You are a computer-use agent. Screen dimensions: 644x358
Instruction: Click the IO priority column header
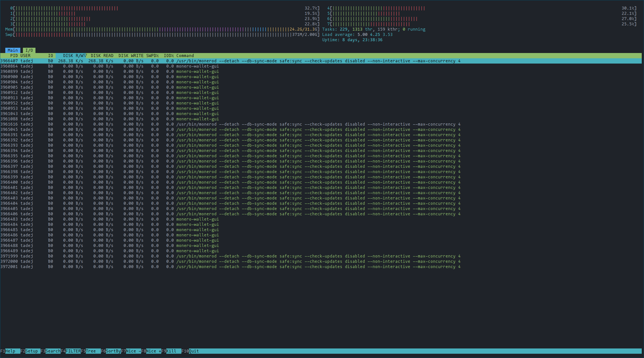point(51,56)
